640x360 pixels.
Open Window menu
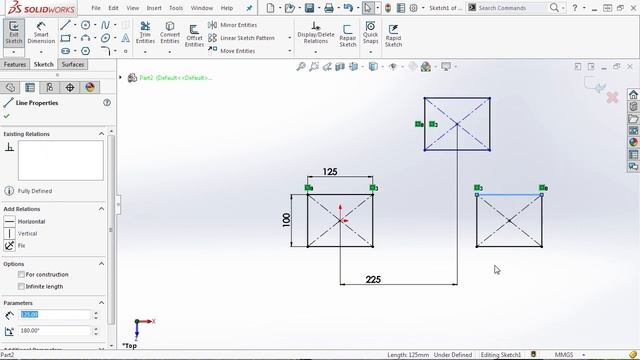pos(202,8)
